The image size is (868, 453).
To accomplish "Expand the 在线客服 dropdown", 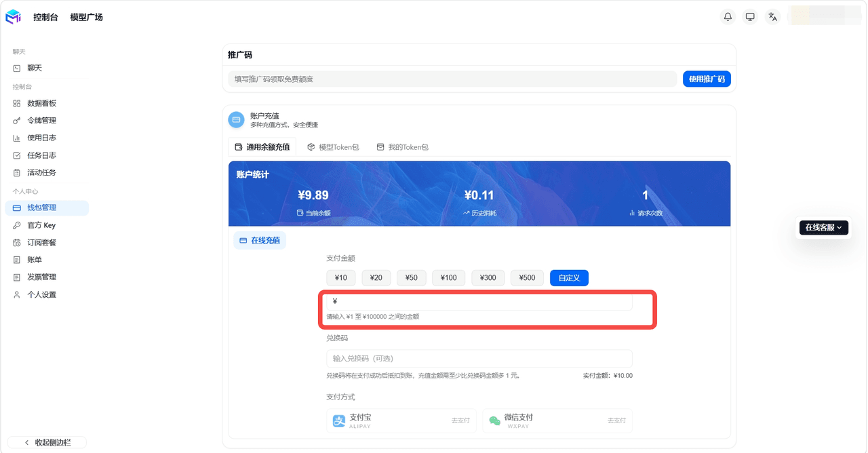I will (x=824, y=228).
